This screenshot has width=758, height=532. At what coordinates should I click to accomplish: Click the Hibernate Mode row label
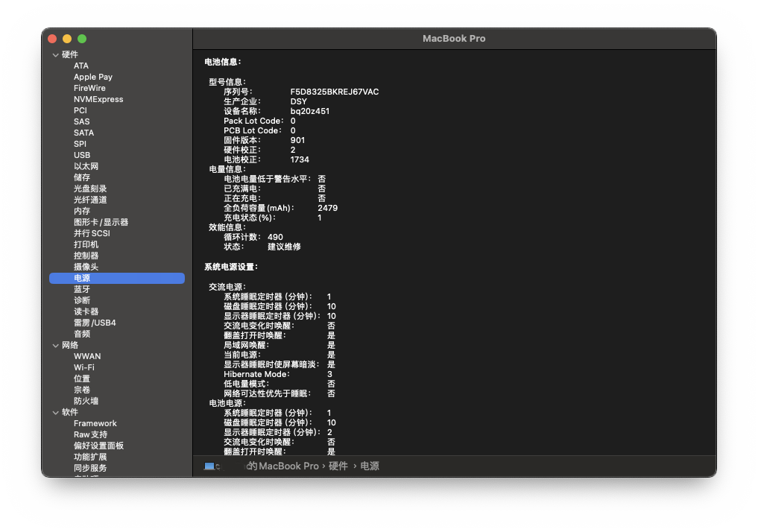(x=256, y=375)
